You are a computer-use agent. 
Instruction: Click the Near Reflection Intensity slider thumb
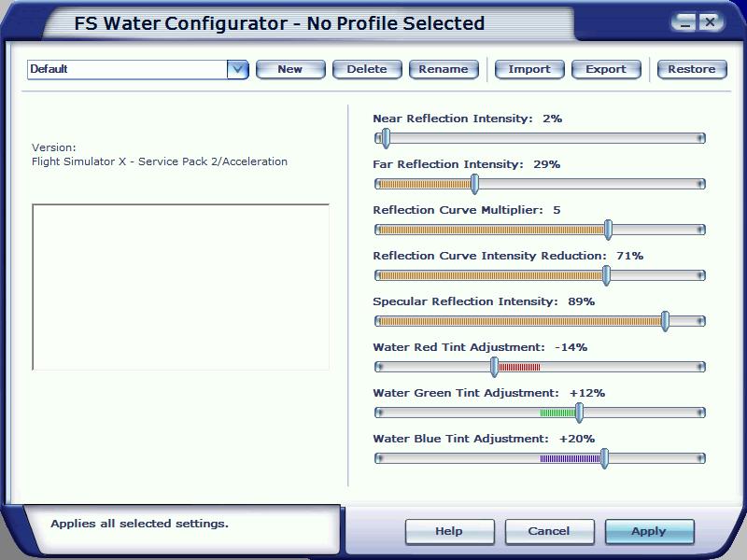[x=385, y=138]
